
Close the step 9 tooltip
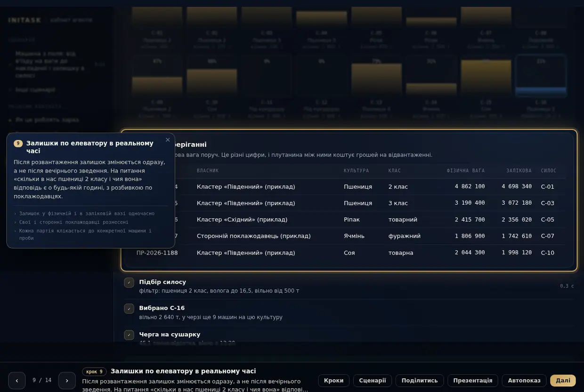pyautogui.click(x=168, y=140)
